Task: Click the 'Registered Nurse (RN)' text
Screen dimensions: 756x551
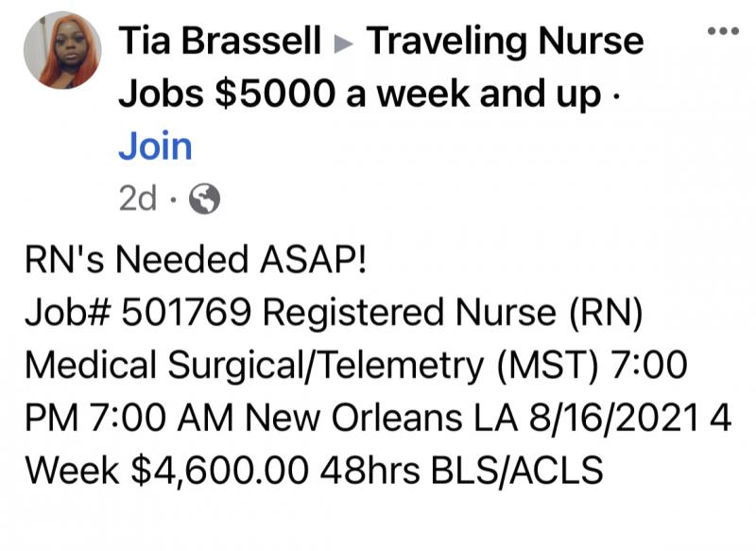Action: pyautogui.click(x=454, y=313)
